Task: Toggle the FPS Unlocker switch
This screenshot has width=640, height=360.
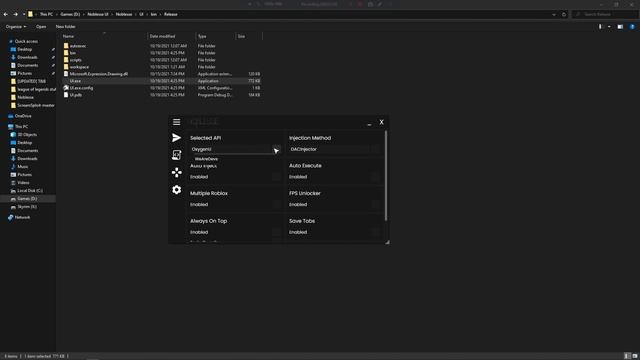Action: (x=375, y=204)
